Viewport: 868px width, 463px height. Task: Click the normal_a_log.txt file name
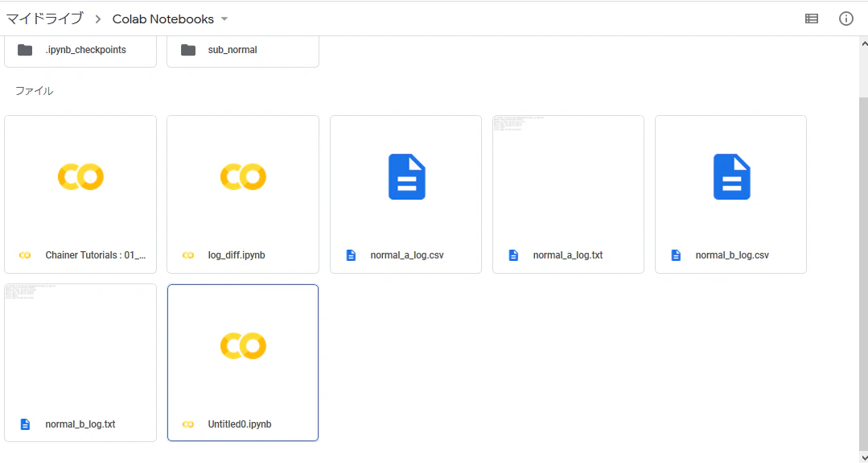pyautogui.click(x=568, y=255)
